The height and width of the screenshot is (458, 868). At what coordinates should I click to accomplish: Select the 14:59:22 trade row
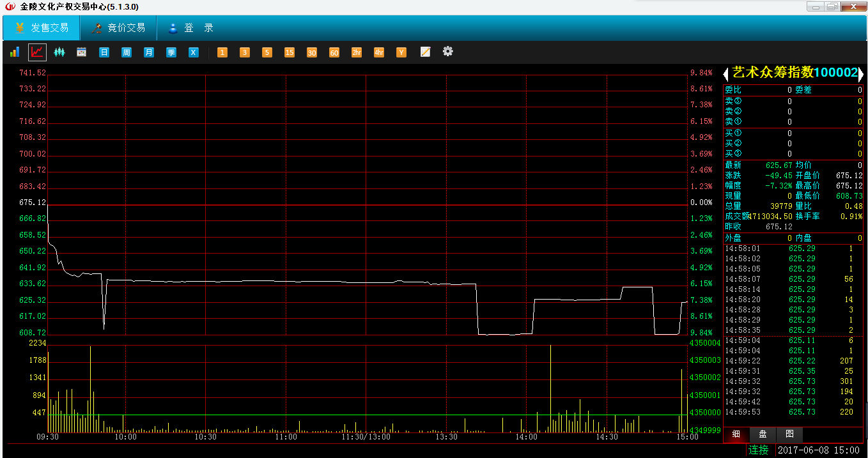(x=793, y=361)
